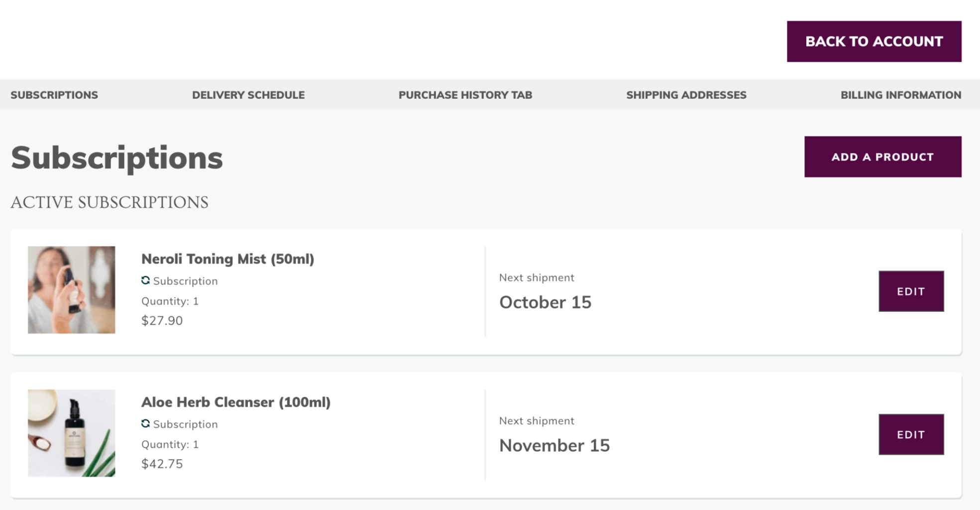This screenshot has height=510, width=980.
Task: Open the Neroli Toning Mist (50ml) title
Action: pyautogui.click(x=227, y=259)
